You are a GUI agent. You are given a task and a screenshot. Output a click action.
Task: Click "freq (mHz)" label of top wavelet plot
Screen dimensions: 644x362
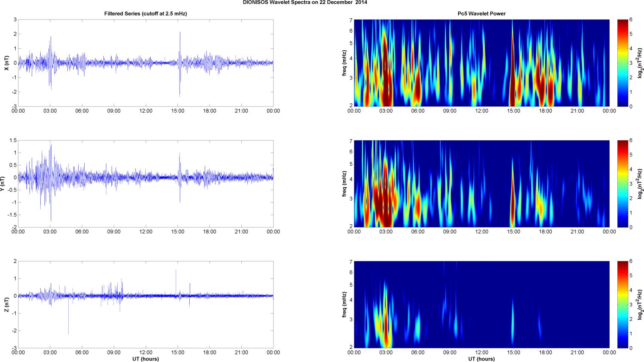(345, 63)
